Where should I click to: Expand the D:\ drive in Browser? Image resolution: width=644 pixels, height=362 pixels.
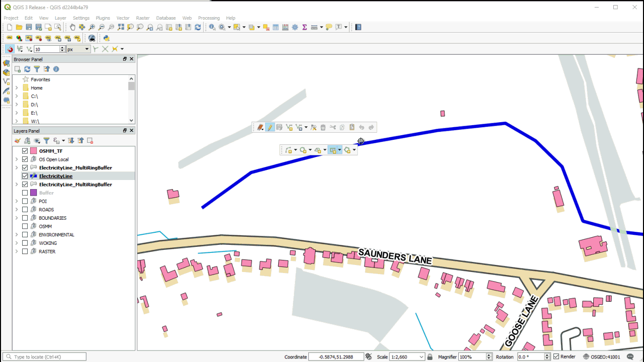click(x=17, y=105)
